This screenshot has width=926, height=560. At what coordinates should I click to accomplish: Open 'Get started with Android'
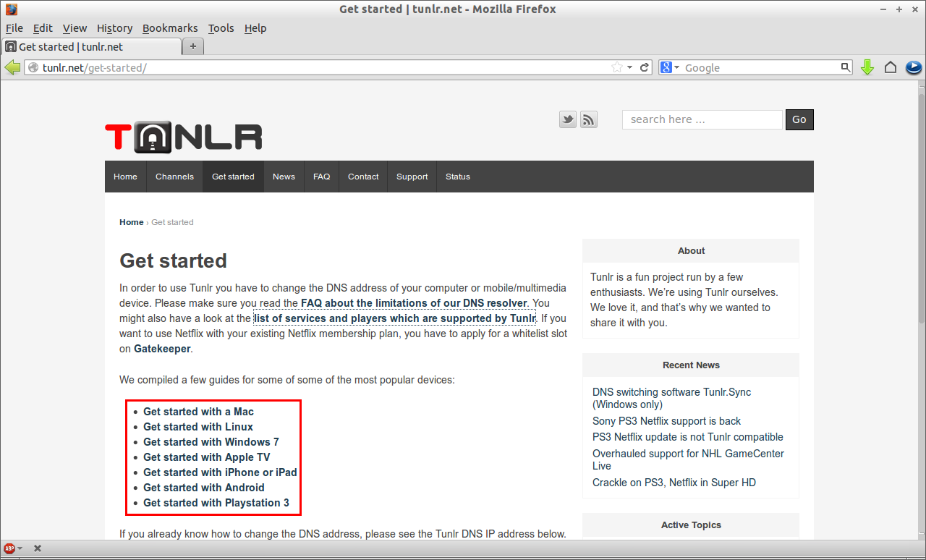coord(204,488)
